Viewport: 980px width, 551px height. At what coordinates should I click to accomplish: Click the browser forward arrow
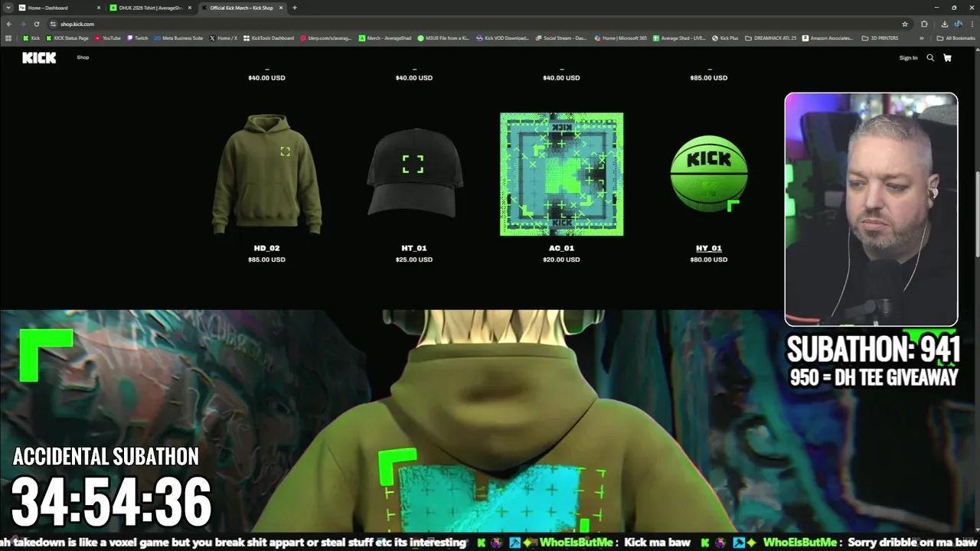tap(23, 24)
